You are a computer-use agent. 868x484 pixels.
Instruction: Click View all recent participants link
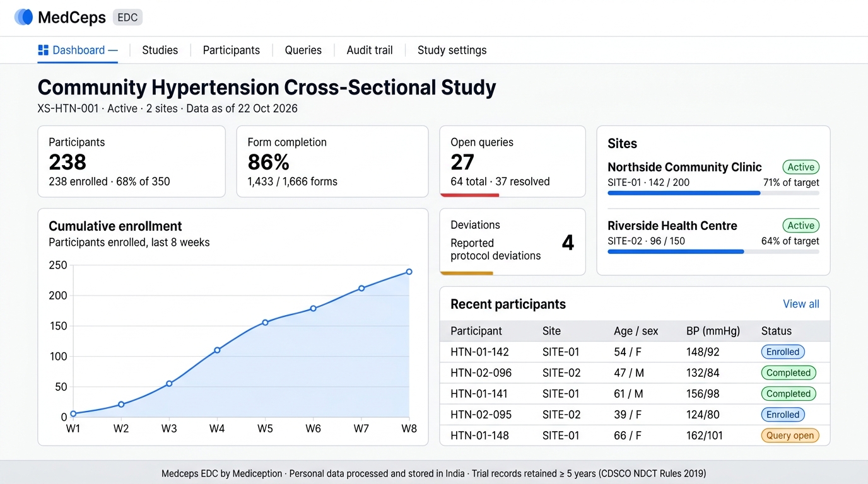[801, 304]
